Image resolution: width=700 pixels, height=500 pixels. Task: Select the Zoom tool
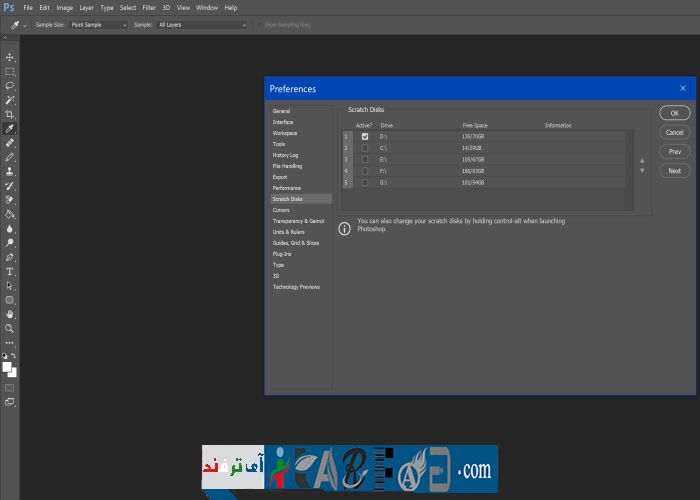point(10,328)
